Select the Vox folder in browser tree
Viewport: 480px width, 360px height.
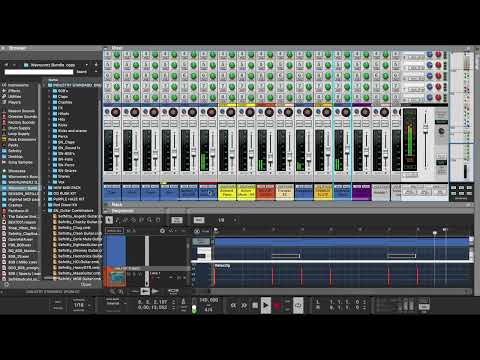tap(61, 182)
